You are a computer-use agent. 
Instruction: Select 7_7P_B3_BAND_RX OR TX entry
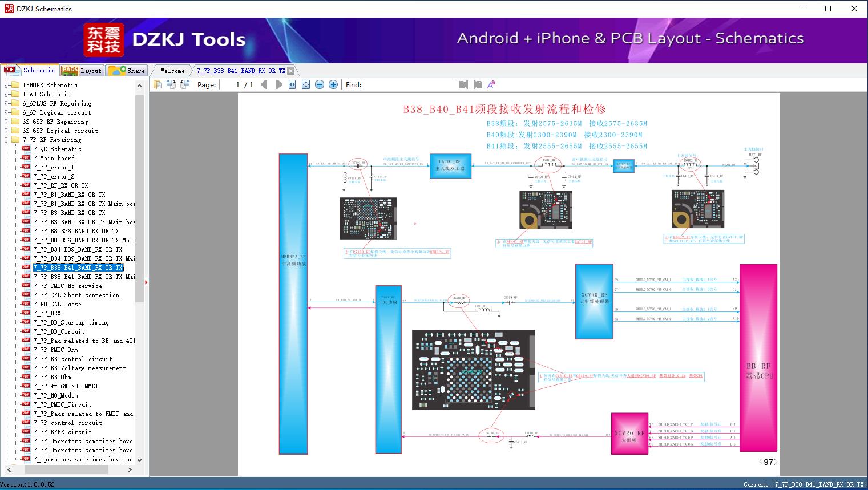coord(70,213)
